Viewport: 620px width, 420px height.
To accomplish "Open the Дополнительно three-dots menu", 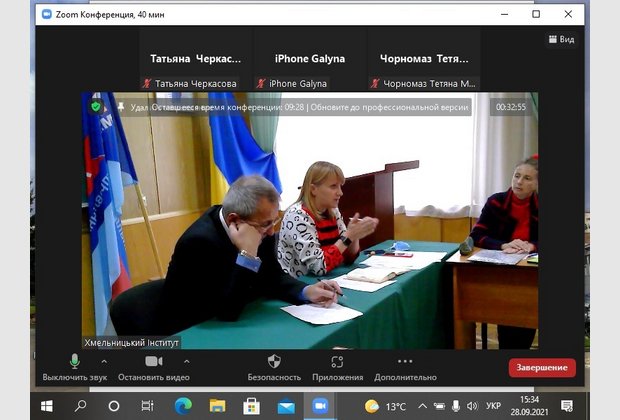I will [x=405, y=362].
